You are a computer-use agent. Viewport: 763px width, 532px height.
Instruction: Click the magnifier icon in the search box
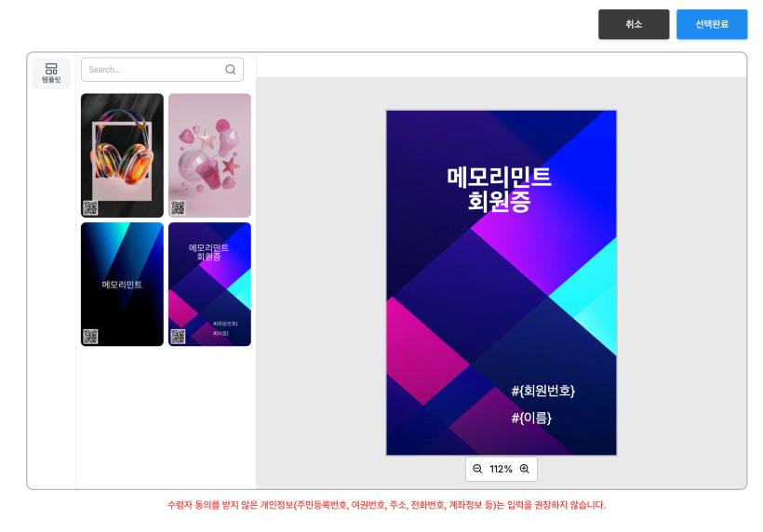pyautogui.click(x=231, y=70)
